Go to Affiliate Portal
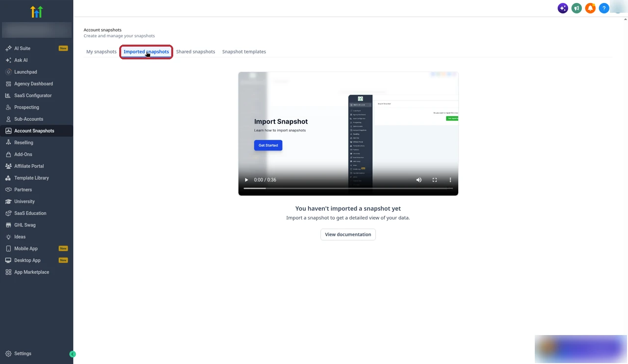This screenshot has width=628, height=364. pyautogui.click(x=36, y=166)
